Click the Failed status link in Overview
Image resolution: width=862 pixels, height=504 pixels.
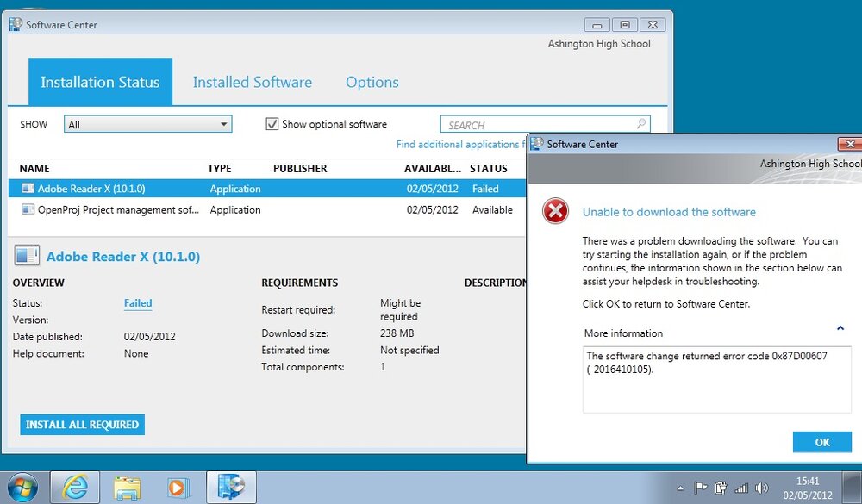tap(138, 303)
